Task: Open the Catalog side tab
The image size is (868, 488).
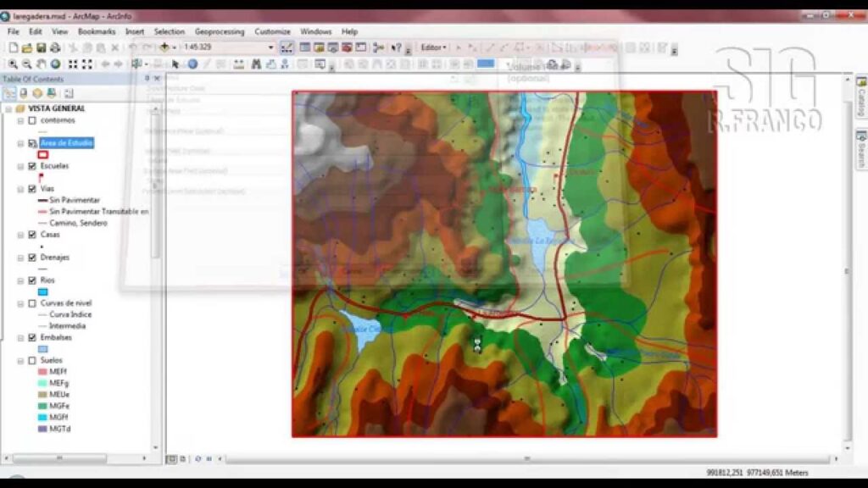Action: (860, 92)
